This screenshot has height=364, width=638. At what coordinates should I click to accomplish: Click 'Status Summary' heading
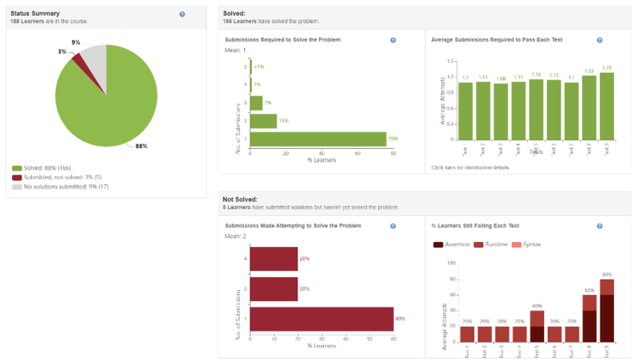point(35,14)
